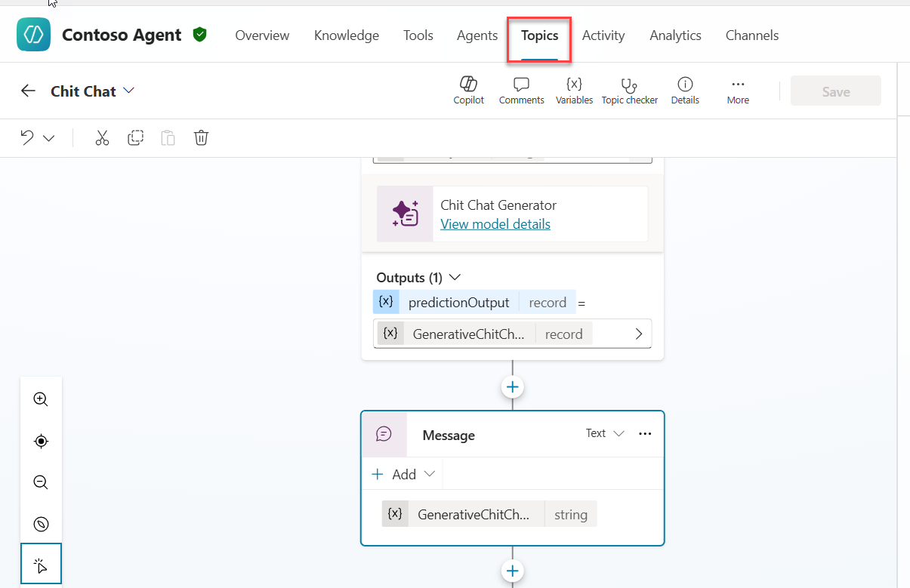Open the Variables panel
Screen dimensions: 910x588
point(574,91)
